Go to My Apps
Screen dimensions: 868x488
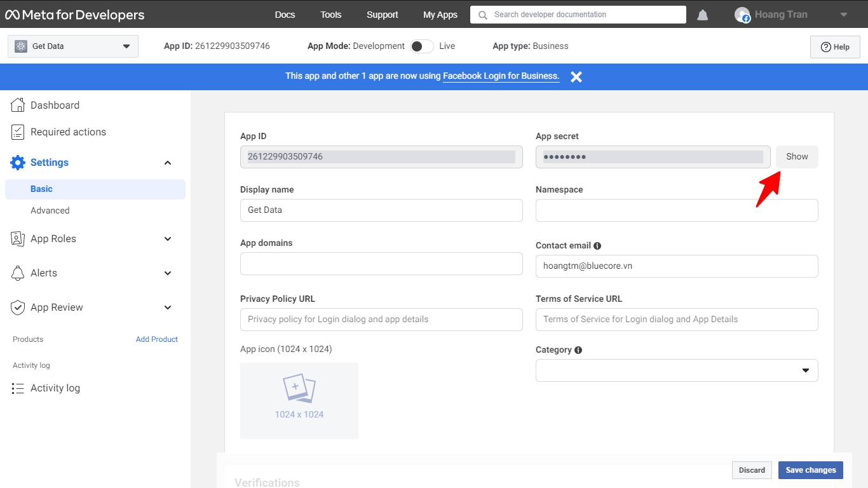440,15
